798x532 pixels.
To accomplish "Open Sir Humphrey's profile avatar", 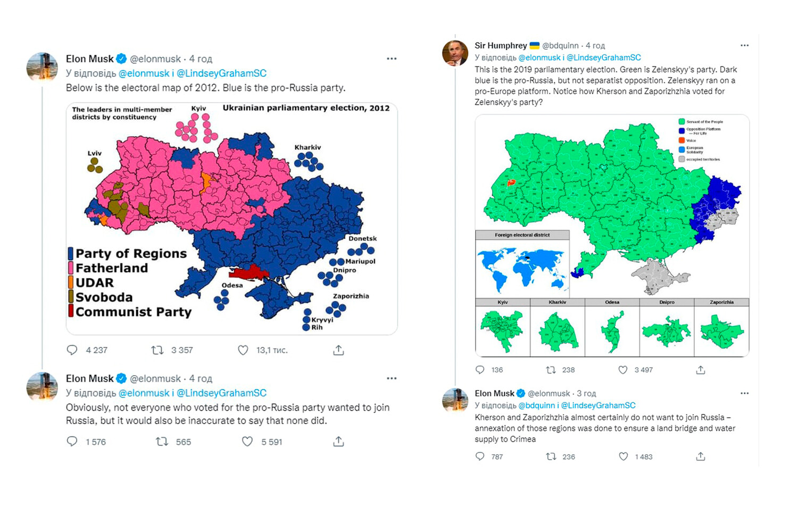I will (x=455, y=53).
